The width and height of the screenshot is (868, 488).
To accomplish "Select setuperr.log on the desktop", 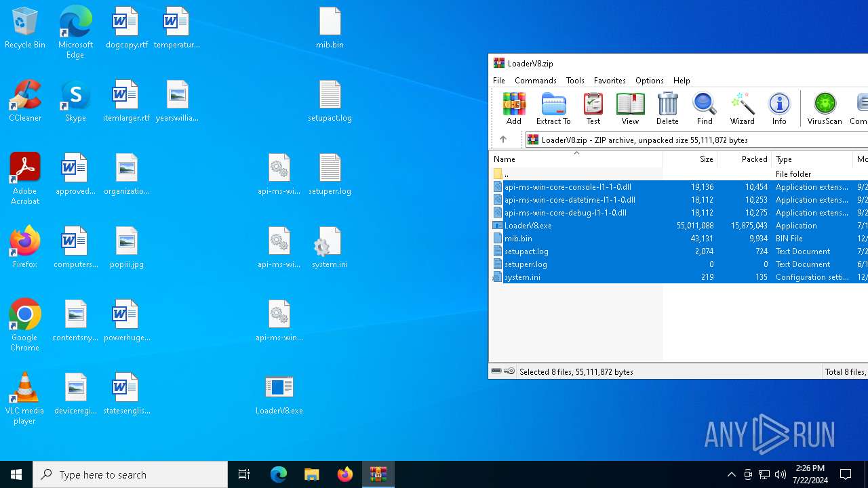I will tap(330, 174).
